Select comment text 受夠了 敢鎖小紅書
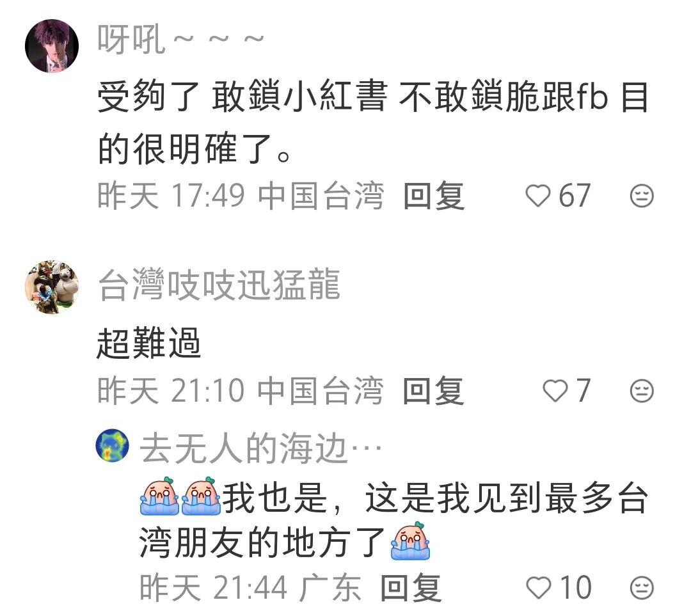 coord(242,96)
